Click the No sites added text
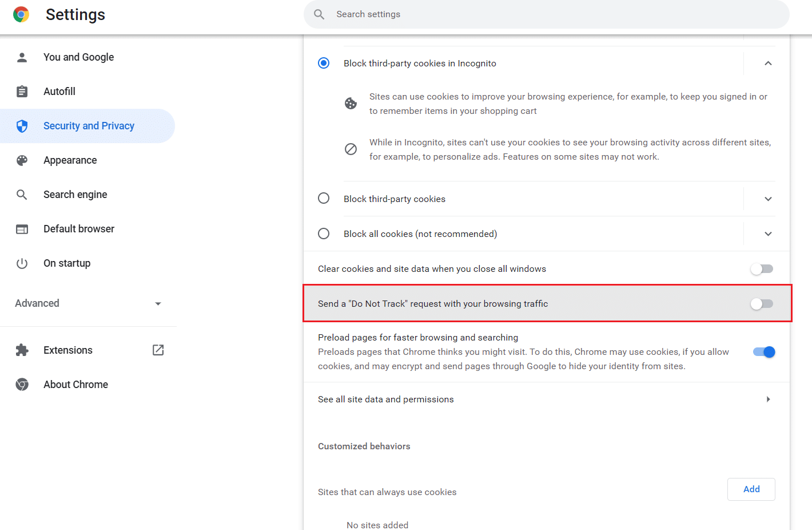Screen dimensions: 812x530 coord(377,525)
